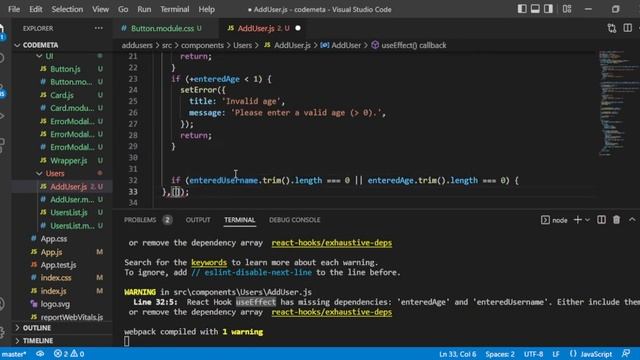Open the Run menu
This screenshot has height=360, width=640.
[x=144, y=9]
